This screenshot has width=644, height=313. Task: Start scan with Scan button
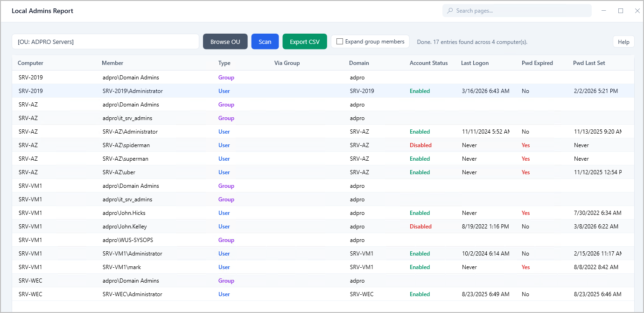pyautogui.click(x=265, y=42)
